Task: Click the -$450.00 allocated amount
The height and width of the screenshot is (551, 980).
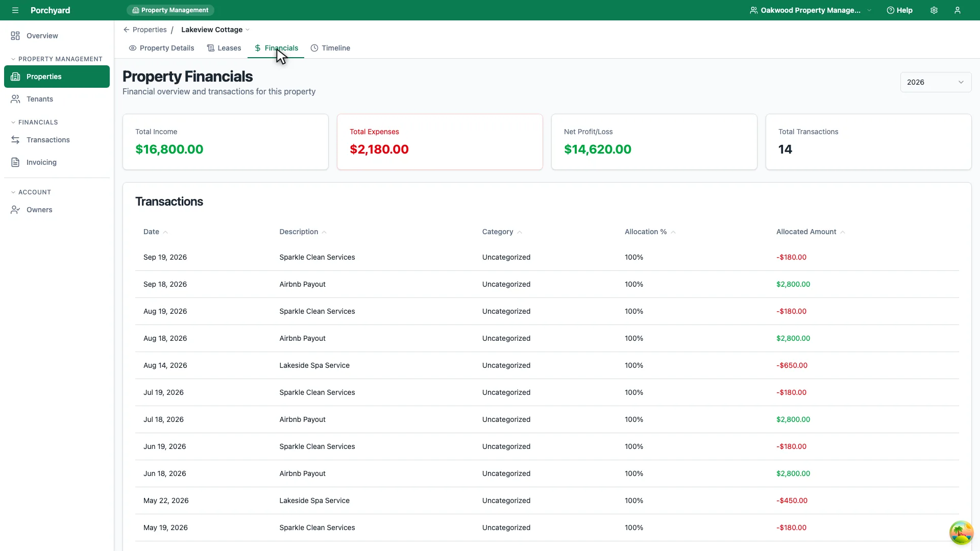Action: click(792, 500)
